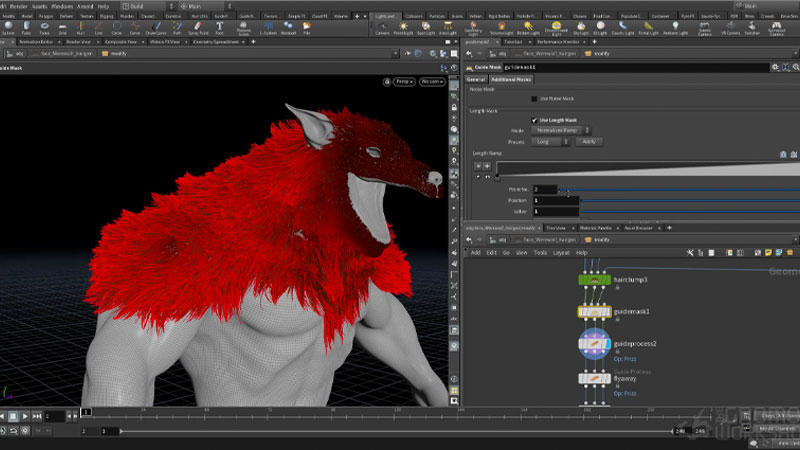Select the Metaball shelf tool

tap(288, 28)
